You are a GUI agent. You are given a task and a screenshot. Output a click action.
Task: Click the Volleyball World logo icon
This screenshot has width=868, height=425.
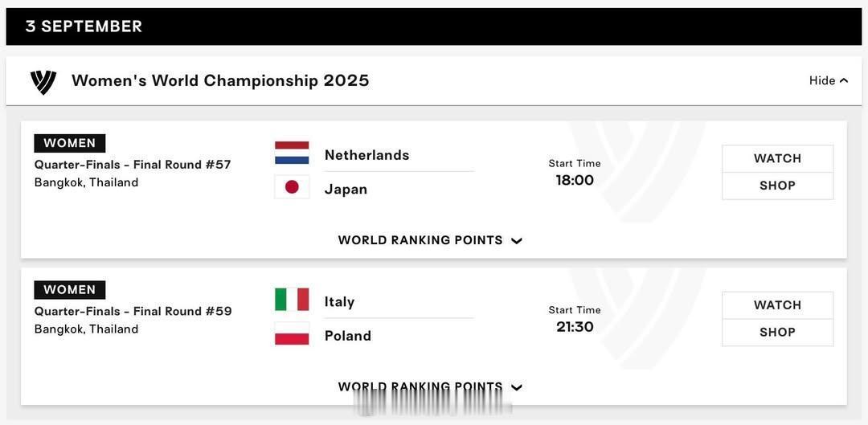click(x=43, y=82)
